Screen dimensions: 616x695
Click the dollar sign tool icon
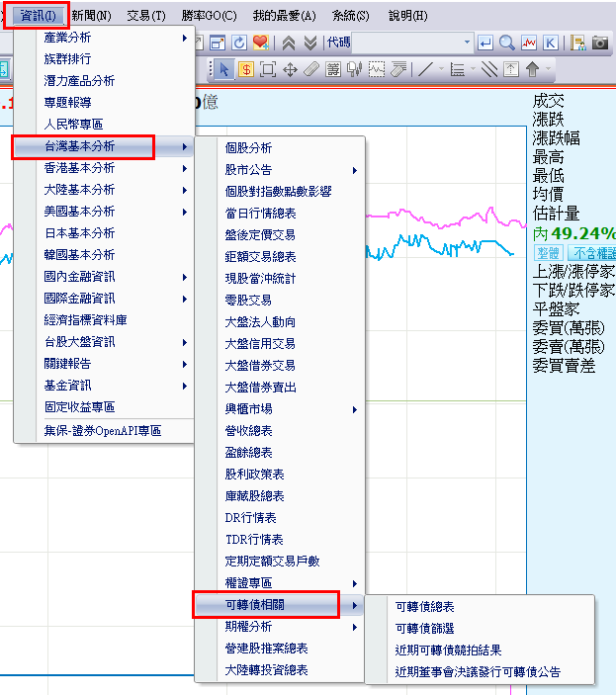point(245,69)
